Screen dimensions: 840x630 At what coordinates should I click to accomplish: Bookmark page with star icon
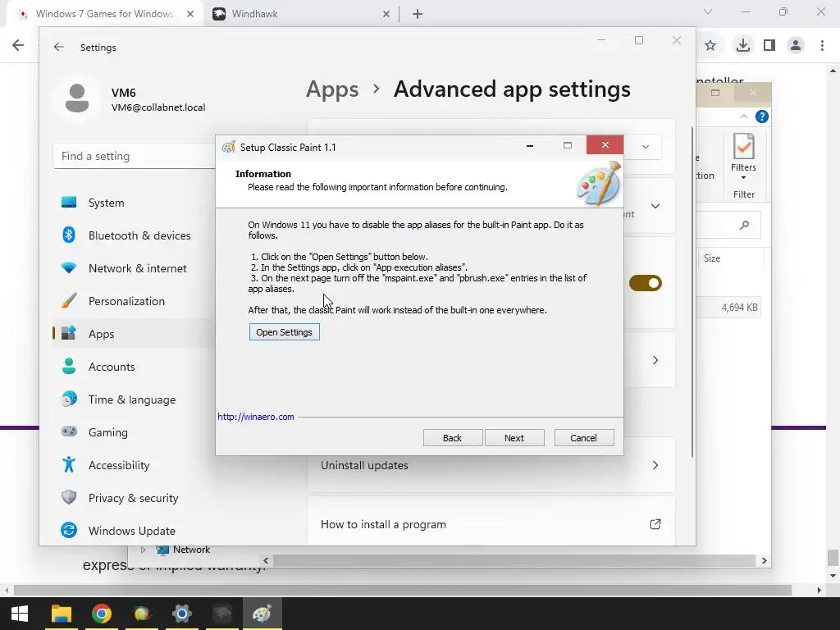[x=710, y=46]
